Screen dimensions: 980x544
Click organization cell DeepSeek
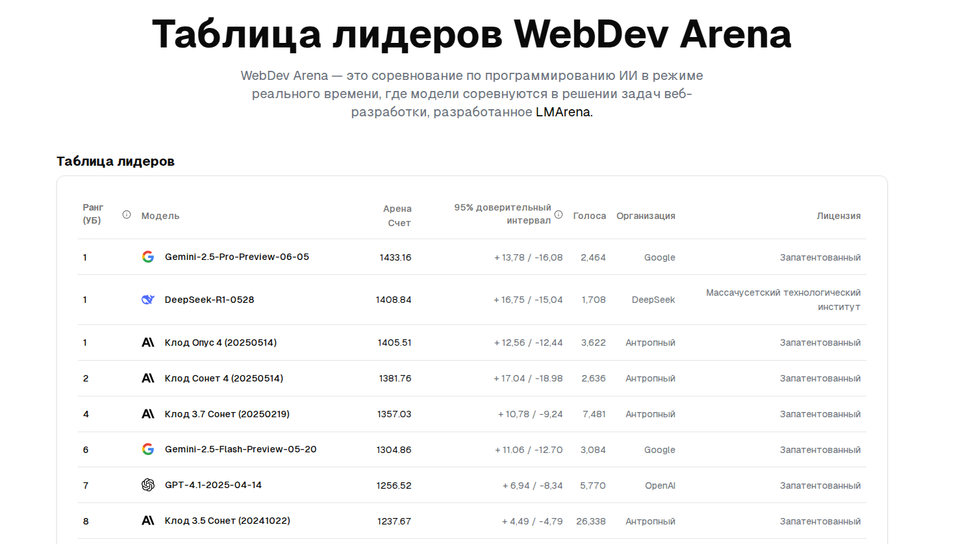pos(653,300)
